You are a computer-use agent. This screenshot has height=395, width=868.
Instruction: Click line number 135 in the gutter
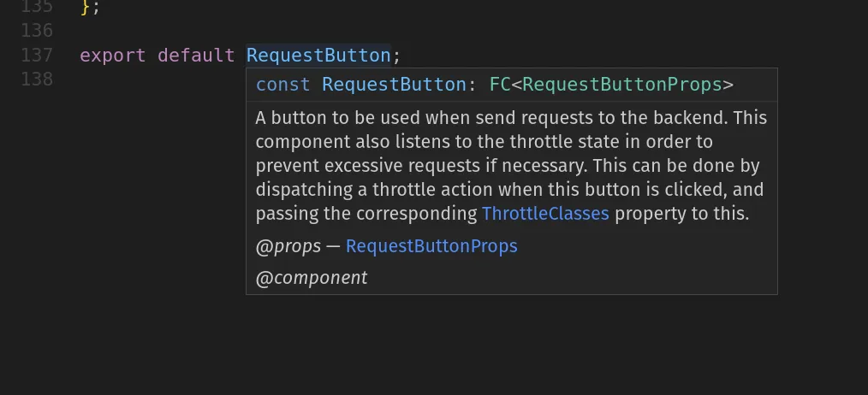tap(36, 7)
